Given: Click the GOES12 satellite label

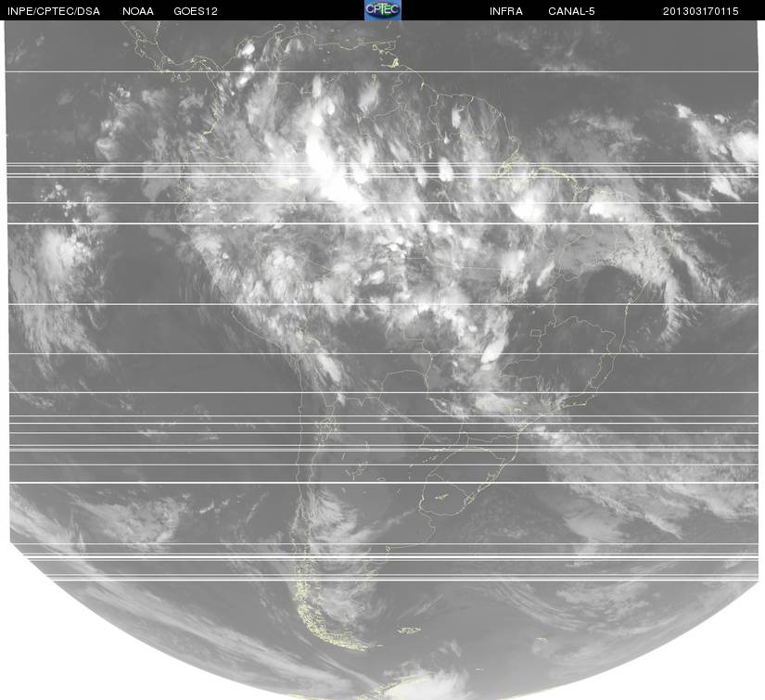Looking at the screenshot, I should (x=196, y=11).
